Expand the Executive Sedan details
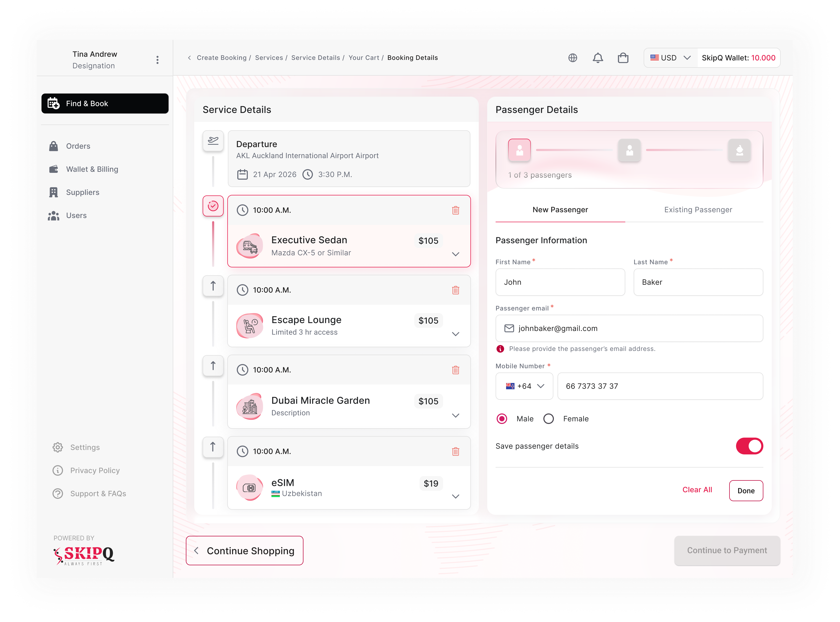Image resolution: width=840 pixels, height=622 pixels. click(x=455, y=254)
